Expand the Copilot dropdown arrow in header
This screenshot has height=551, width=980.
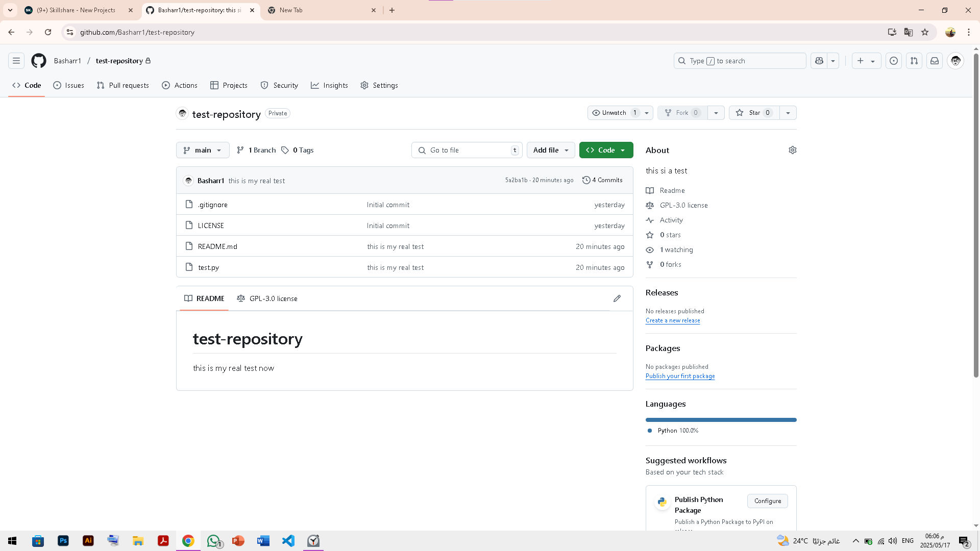click(833, 61)
